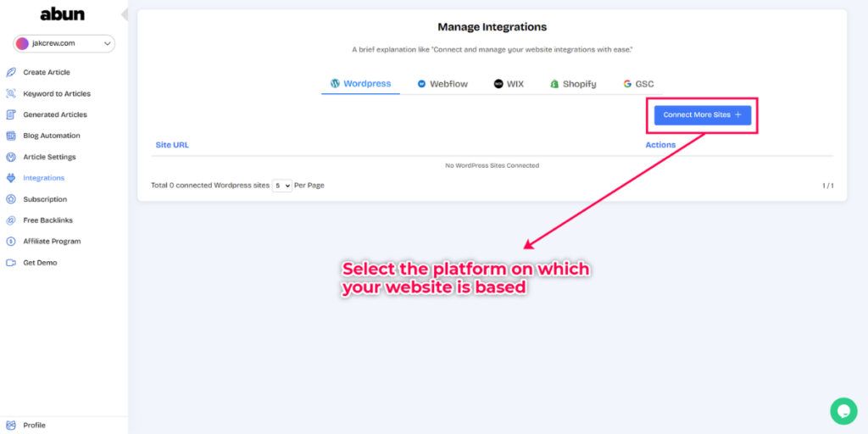
Task: Switch to the Webflow tab
Action: click(442, 84)
